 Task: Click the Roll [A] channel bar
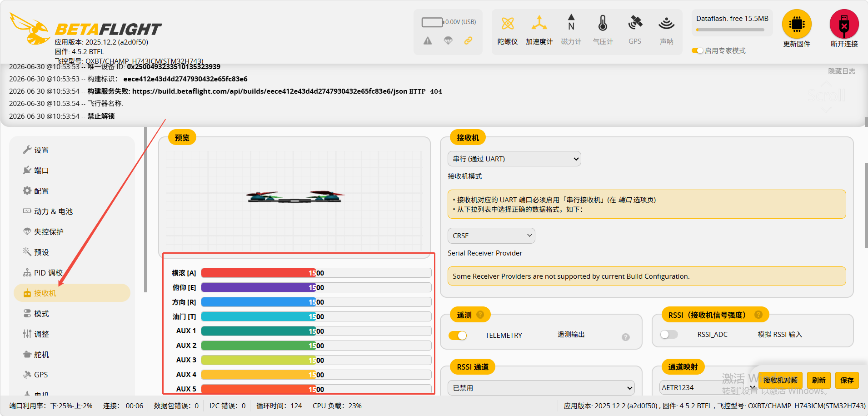(316, 273)
